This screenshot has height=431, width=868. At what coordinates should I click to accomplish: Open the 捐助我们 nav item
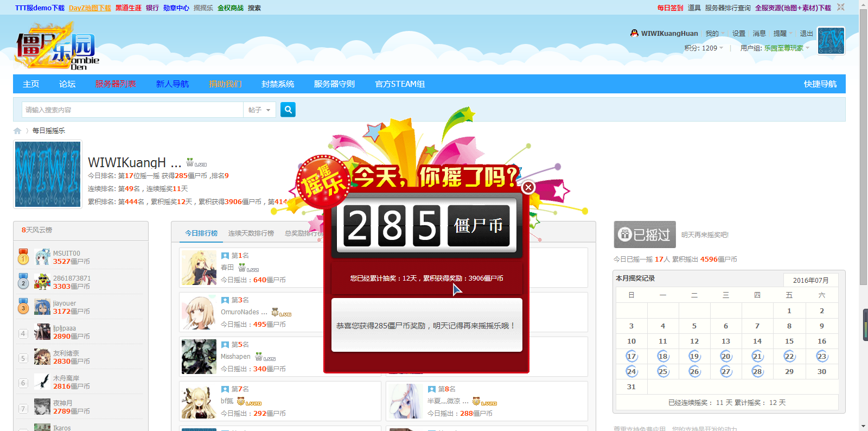(x=225, y=84)
